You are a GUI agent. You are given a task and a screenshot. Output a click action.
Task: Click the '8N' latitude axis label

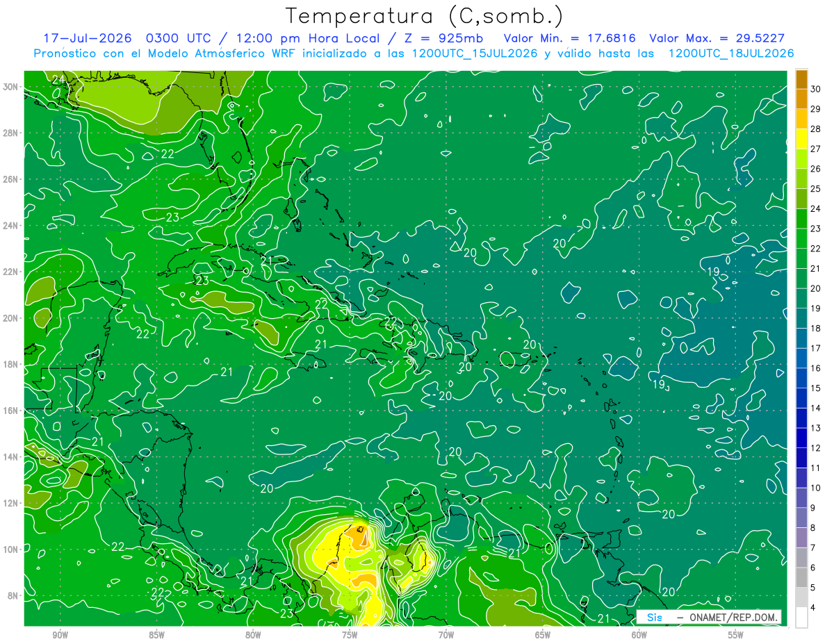[13, 595]
